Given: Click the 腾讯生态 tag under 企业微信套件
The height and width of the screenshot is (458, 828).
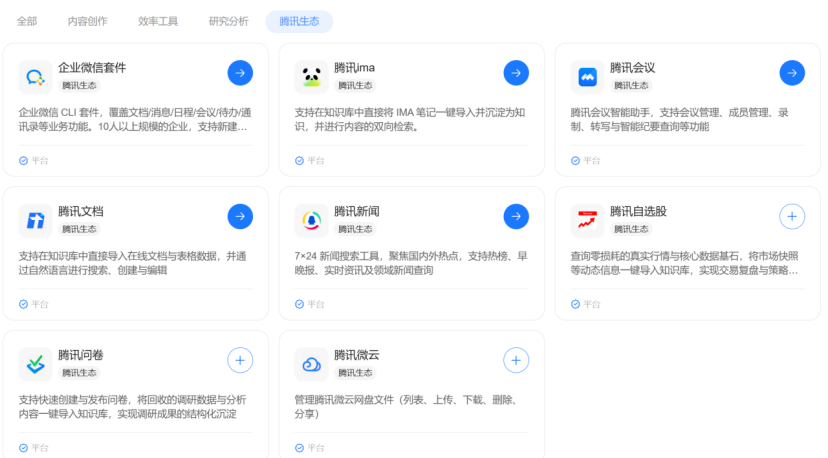Looking at the screenshot, I should coord(79,86).
